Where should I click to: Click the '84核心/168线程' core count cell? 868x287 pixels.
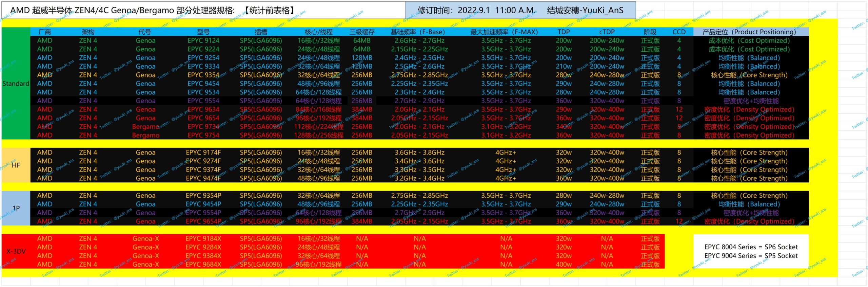pos(319,109)
